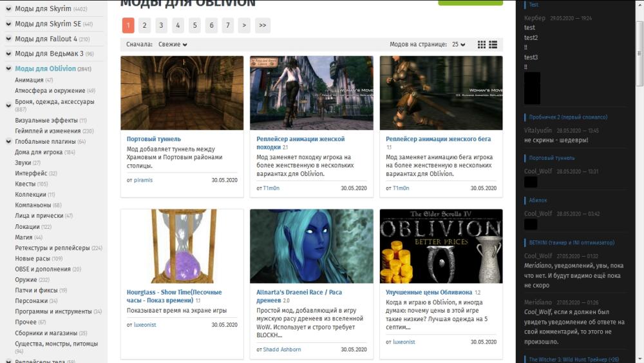Open Hourglass mod thumbnail image

(182, 246)
